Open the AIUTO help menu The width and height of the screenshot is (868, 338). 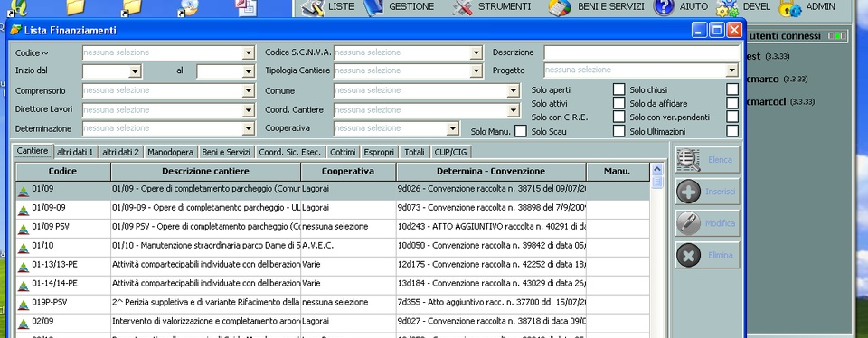tap(694, 6)
